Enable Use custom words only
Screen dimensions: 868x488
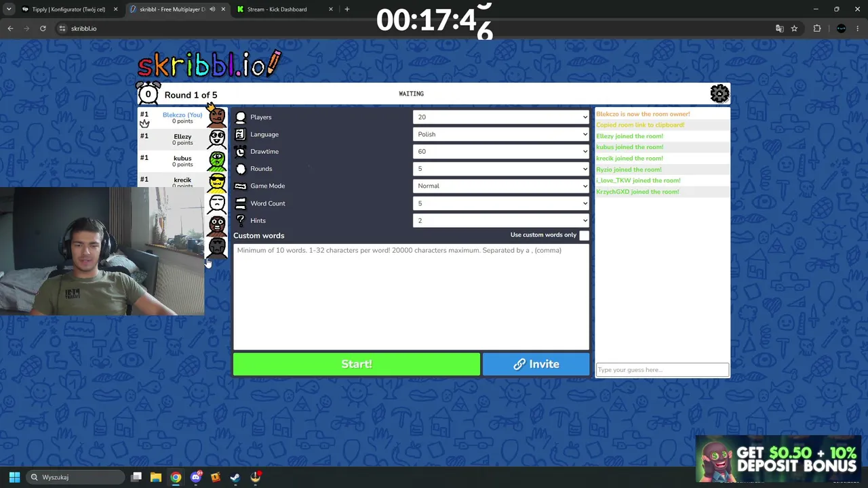tap(584, 235)
